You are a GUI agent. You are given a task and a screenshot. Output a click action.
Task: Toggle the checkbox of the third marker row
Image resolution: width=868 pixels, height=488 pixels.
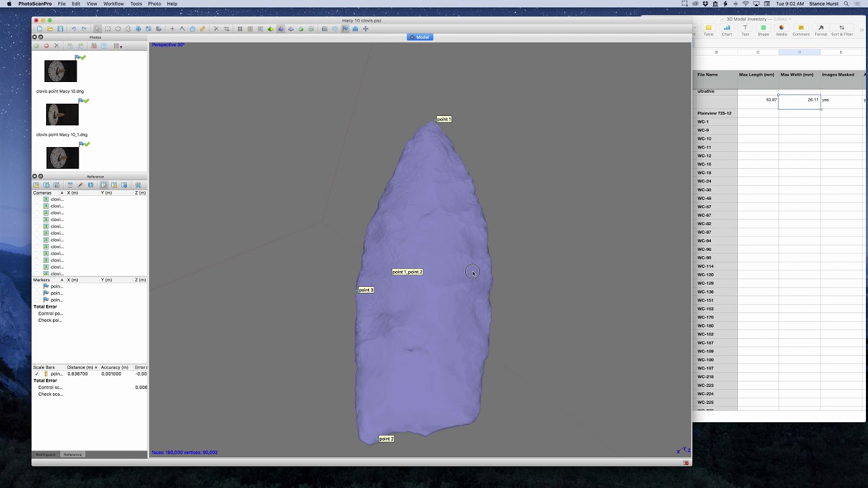tap(37, 300)
